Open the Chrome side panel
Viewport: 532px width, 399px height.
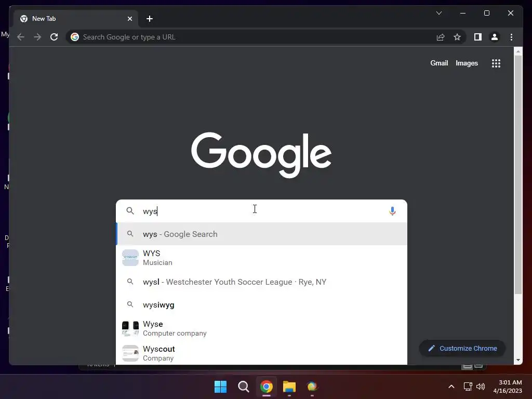(478, 37)
